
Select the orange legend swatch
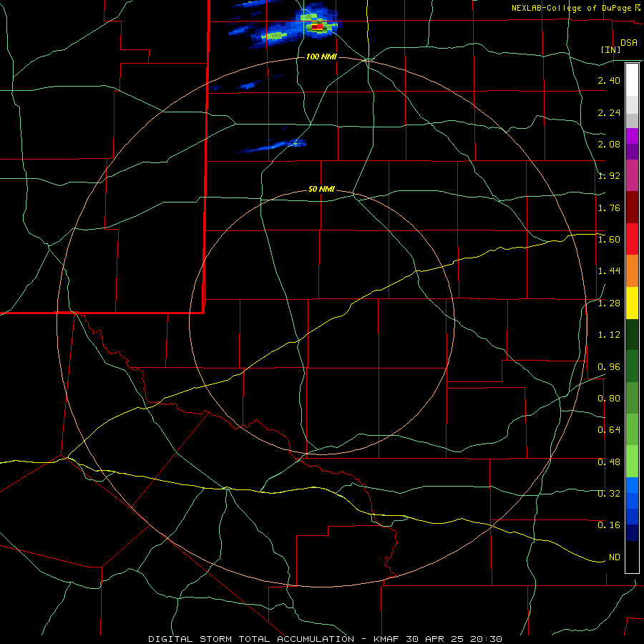point(632,270)
